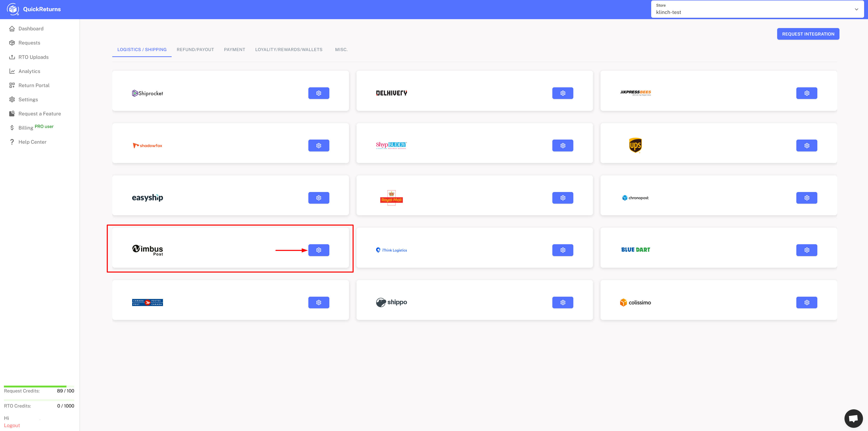The height and width of the screenshot is (431, 868).
Task: Open Chronopost integration settings gear
Action: [806, 198]
